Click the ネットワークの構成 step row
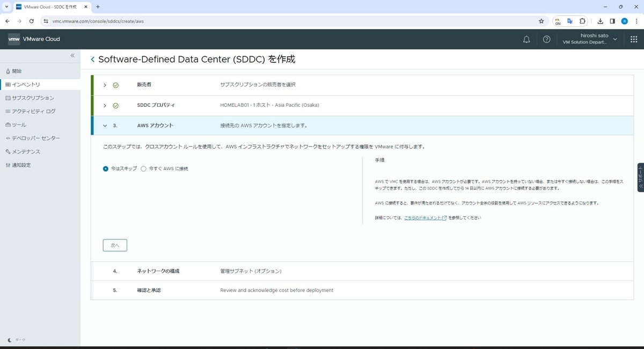 click(x=362, y=271)
